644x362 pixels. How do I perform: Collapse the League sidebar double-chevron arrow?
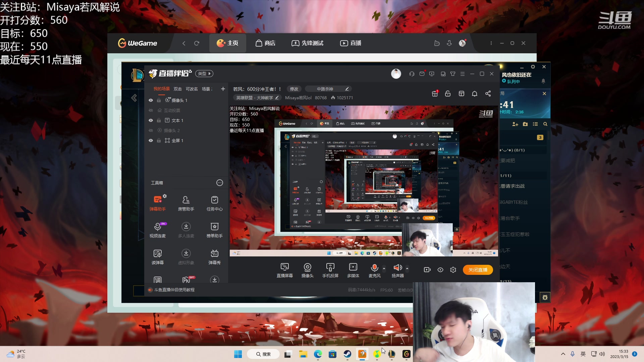coord(134,98)
